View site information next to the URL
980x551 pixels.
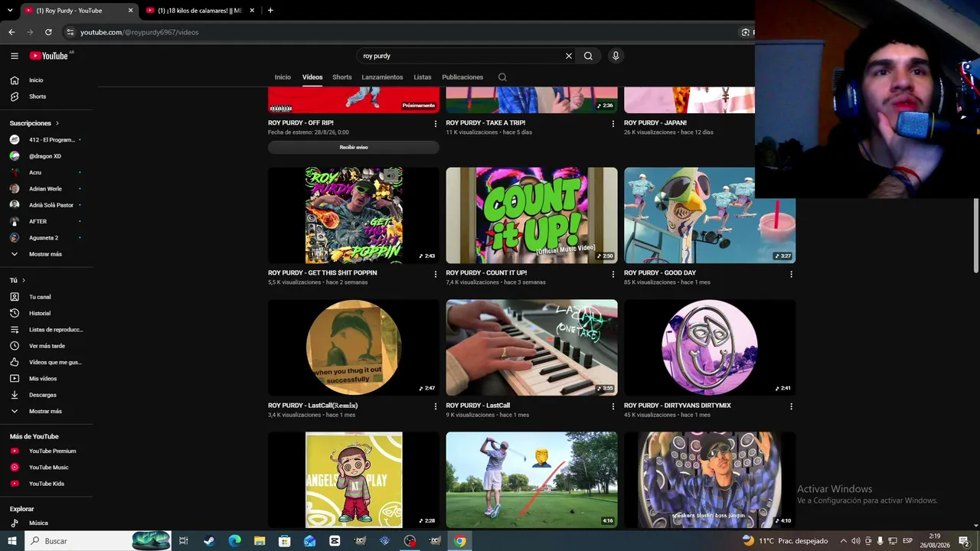[70, 32]
